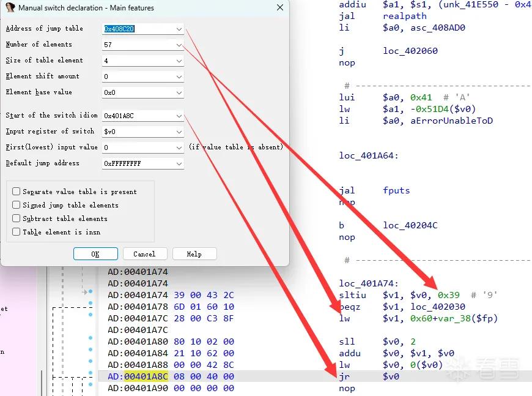The image size is (532, 396).
Task: Check Signed jump table elements
Action: pyautogui.click(x=17, y=205)
